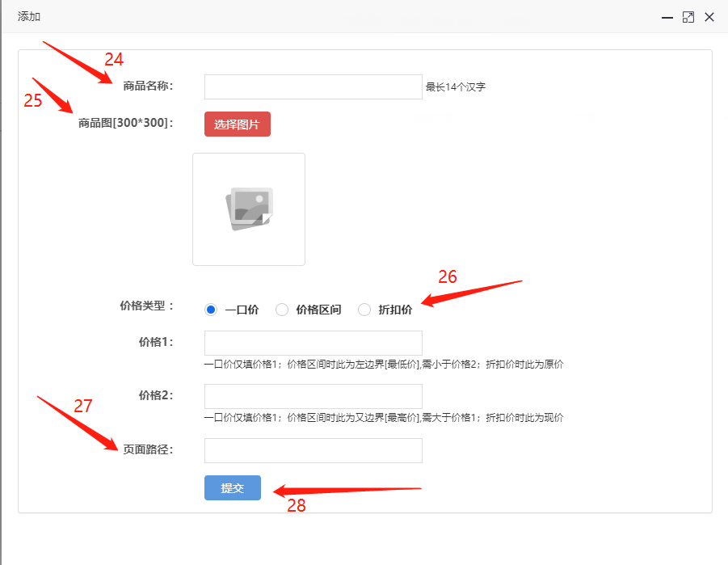
Task: Click the 商品图[300*300] label
Action: pos(125,124)
